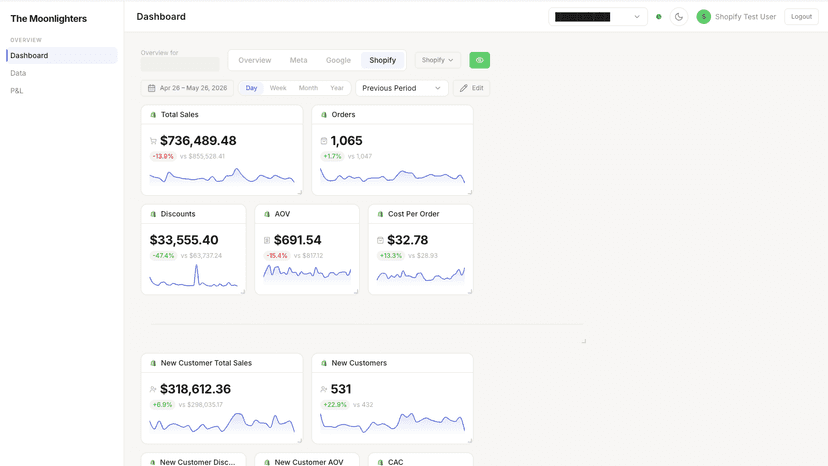
Task: Click the Shopify icon on CAC card
Action: click(x=380, y=462)
